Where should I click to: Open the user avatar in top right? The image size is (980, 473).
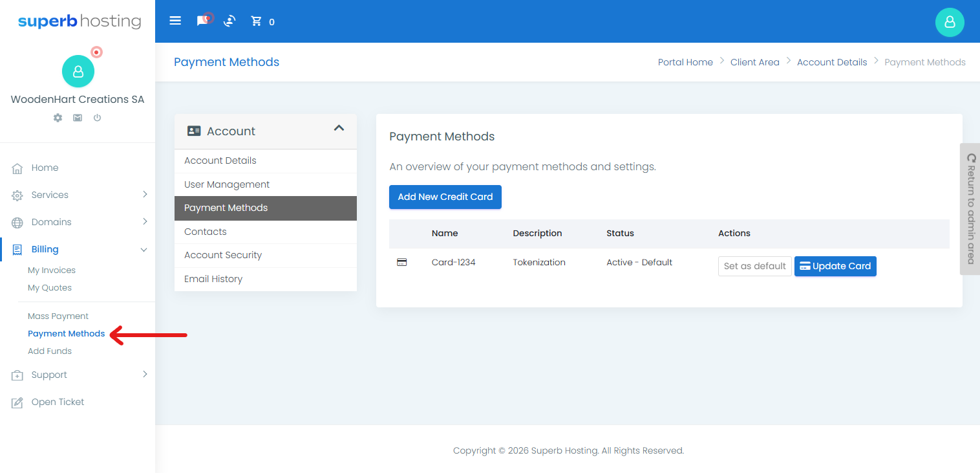950,21
